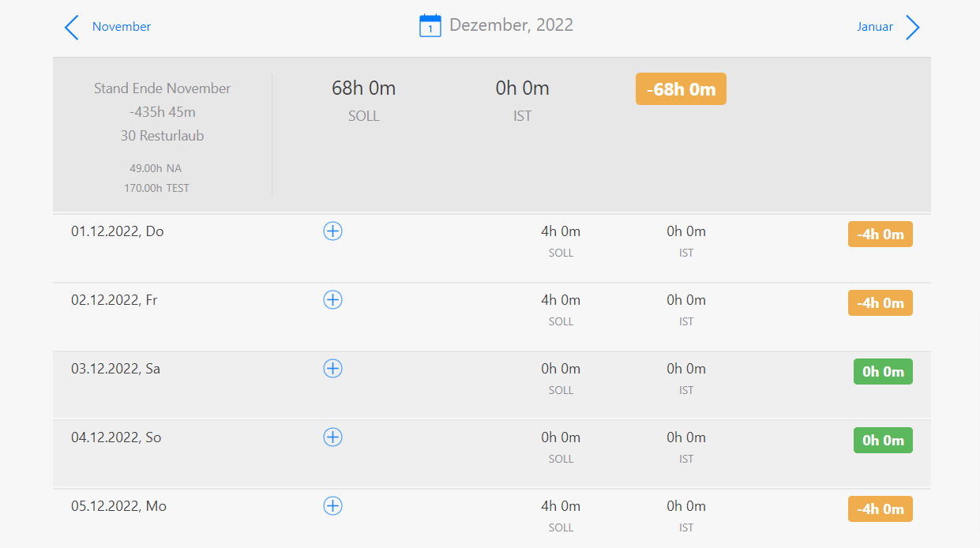Add a time entry for Monday 05.12.2022
This screenshot has height=548, width=980.
pyautogui.click(x=333, y=506)
